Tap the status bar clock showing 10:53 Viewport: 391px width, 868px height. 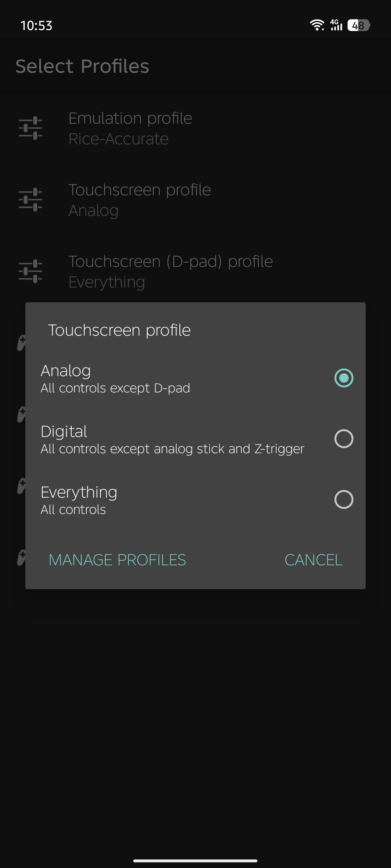click(x=37, y=26)
